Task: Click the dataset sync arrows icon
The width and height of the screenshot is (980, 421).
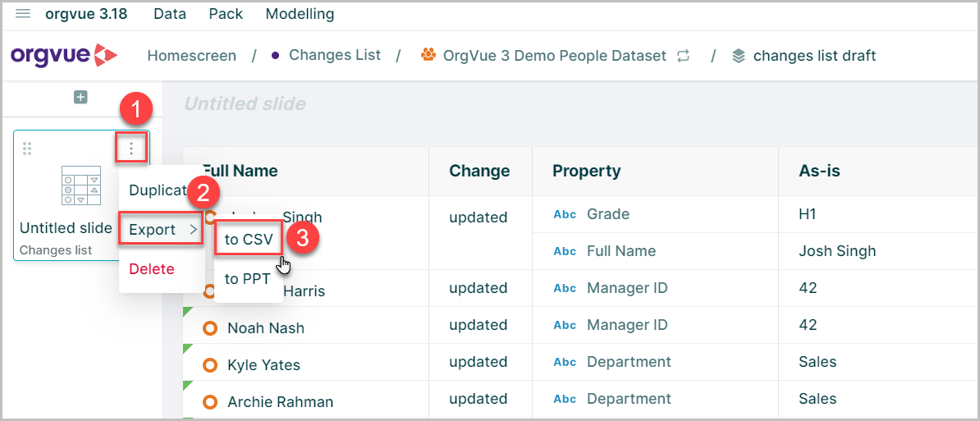Action: click(683, 56)
